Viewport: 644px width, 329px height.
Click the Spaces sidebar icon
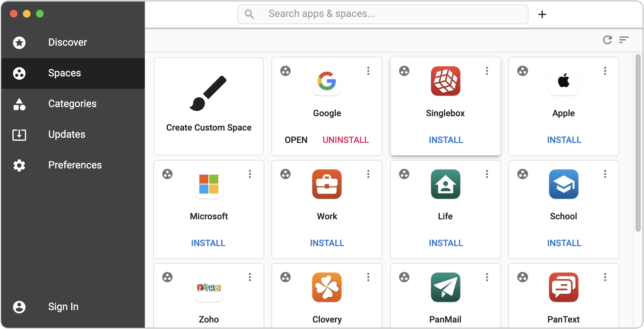tap(19, 73)
